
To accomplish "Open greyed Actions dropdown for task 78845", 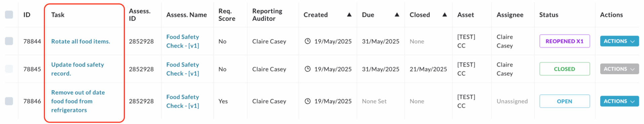I will point(619,69).
